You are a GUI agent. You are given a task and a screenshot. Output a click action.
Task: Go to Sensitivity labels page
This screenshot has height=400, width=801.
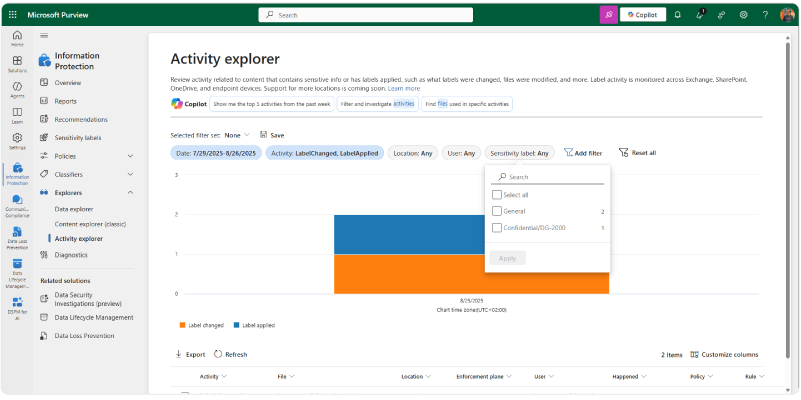click(77, 138)
